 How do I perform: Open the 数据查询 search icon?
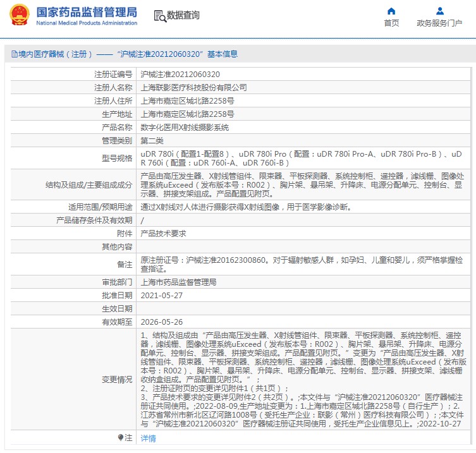pyautogui.click(x=160, y=16)
